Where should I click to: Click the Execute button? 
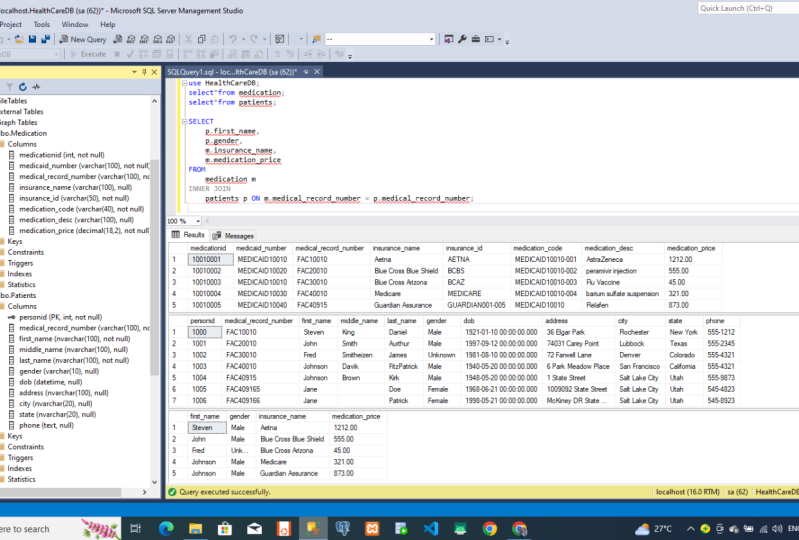[x=88, y=54]
